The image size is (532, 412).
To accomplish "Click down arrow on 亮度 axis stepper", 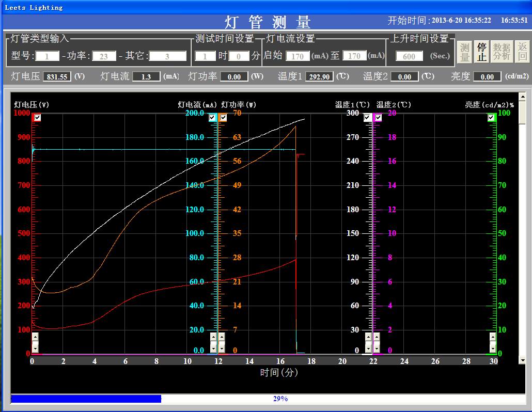I will (x=493, y=348).
